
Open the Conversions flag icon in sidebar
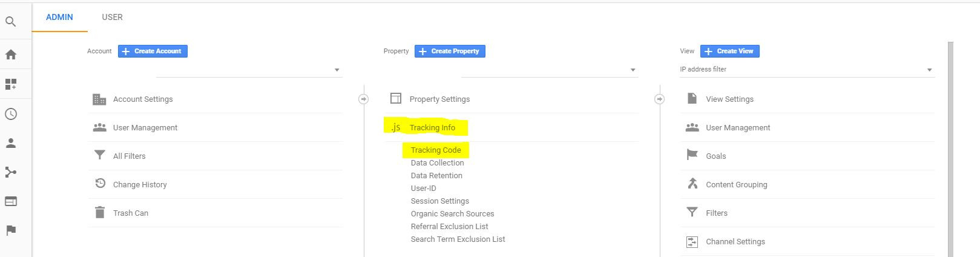coord(10,230)
